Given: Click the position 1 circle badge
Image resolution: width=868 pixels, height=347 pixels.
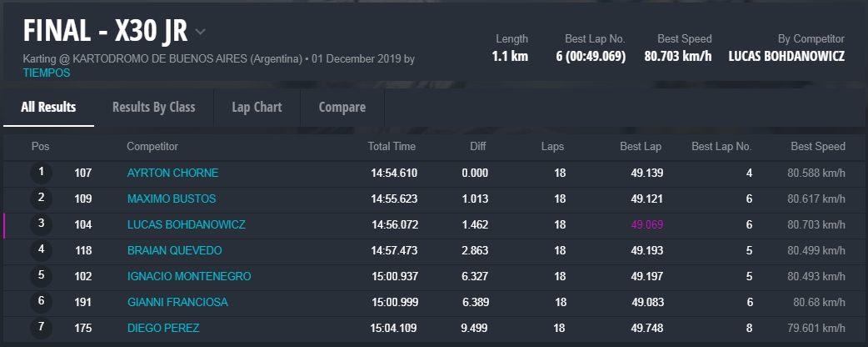Looking at the screenshot, I should coord(41,173).
